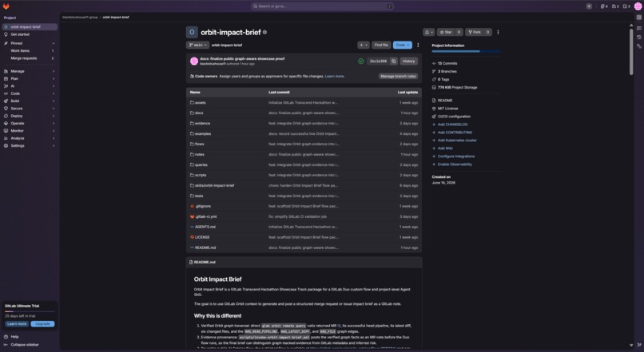Open Learn more link for Code owners
The height and width of the screenshot is (352, 644).
tap(335, 77)
